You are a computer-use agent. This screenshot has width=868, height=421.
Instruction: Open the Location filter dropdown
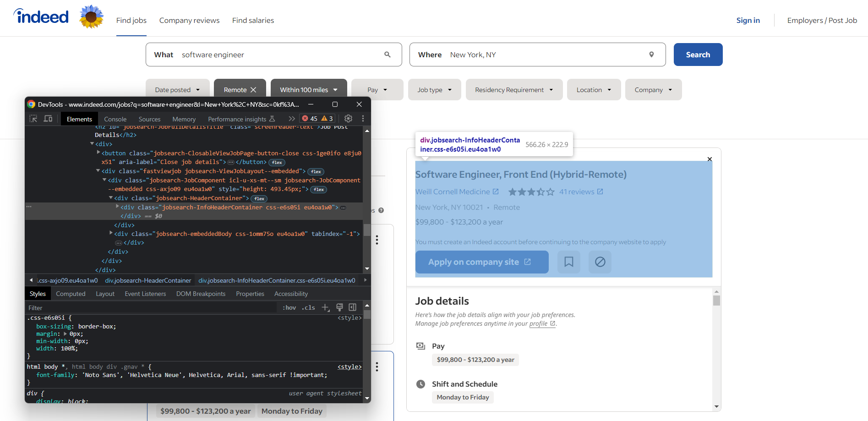[594, 89]
